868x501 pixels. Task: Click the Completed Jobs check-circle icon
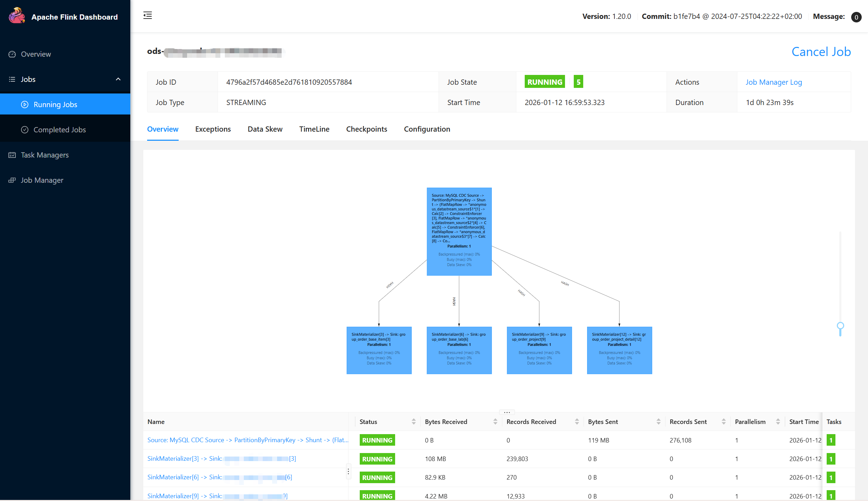click(25, 130)
